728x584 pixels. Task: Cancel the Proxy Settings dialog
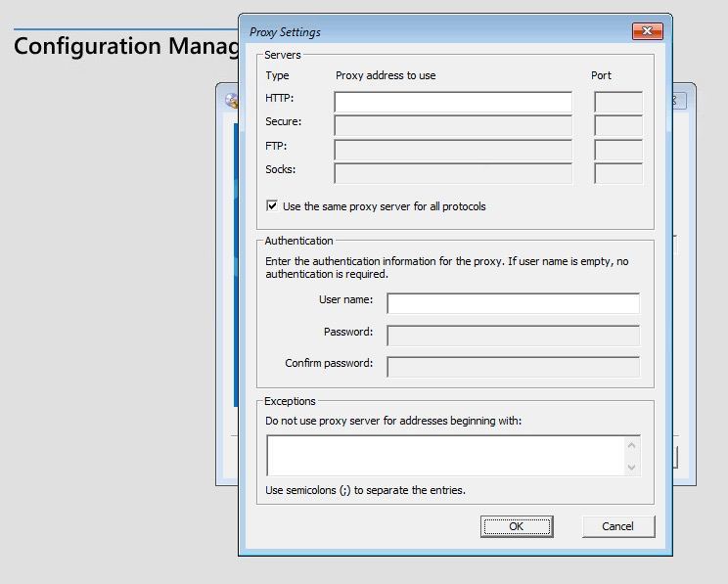tap(618, 526)
